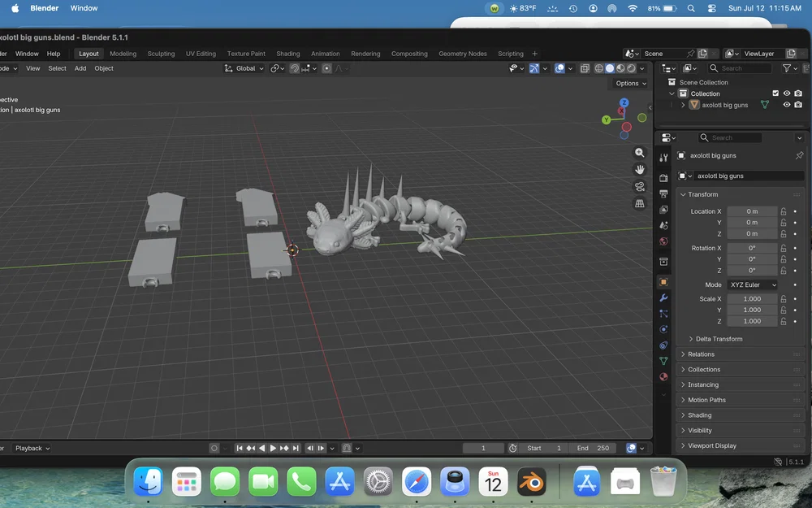This screenshot has height=508, width=812.
Task: Select wireframe viewport shading
Action: click(599, 68)
